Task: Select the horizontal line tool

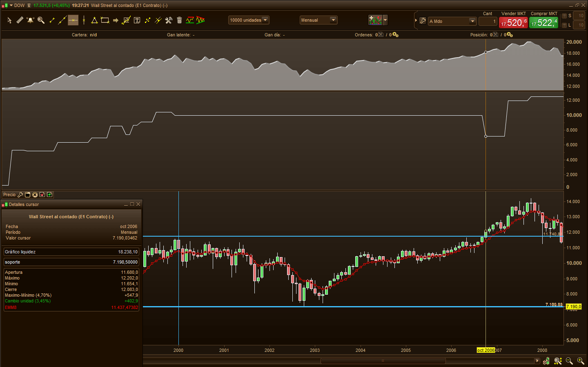Action: [x=73, y=20]
